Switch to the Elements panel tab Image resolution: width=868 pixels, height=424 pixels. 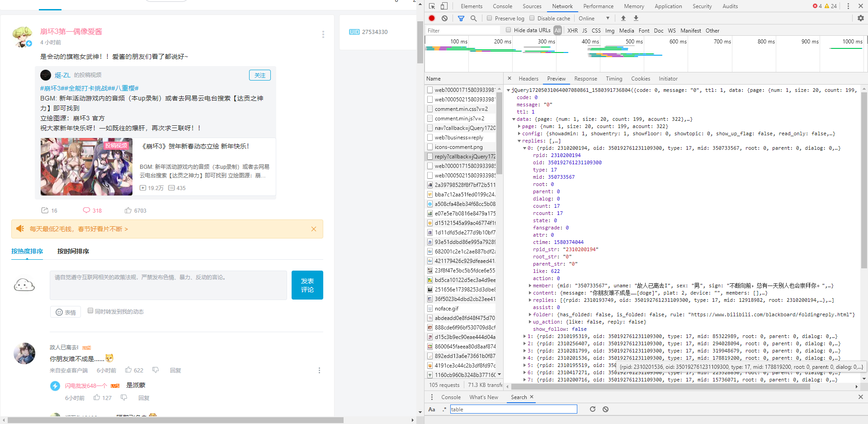(x=472, y=6)
